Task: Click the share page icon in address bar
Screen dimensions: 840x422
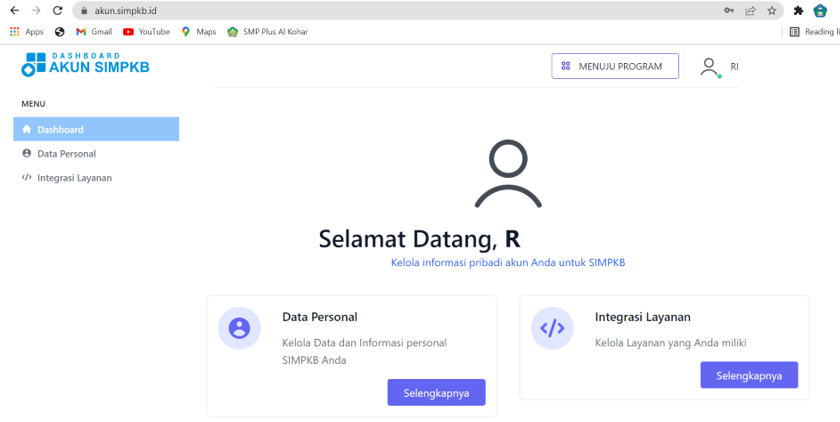Action: 750,11
